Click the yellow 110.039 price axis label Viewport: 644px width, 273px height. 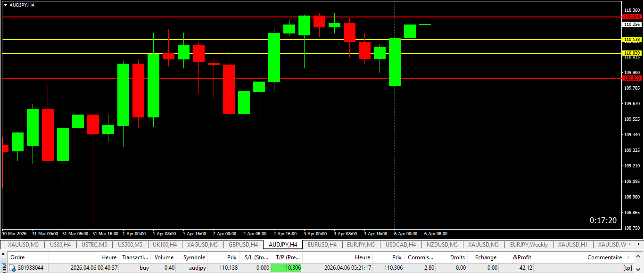[x=632, y=53]
